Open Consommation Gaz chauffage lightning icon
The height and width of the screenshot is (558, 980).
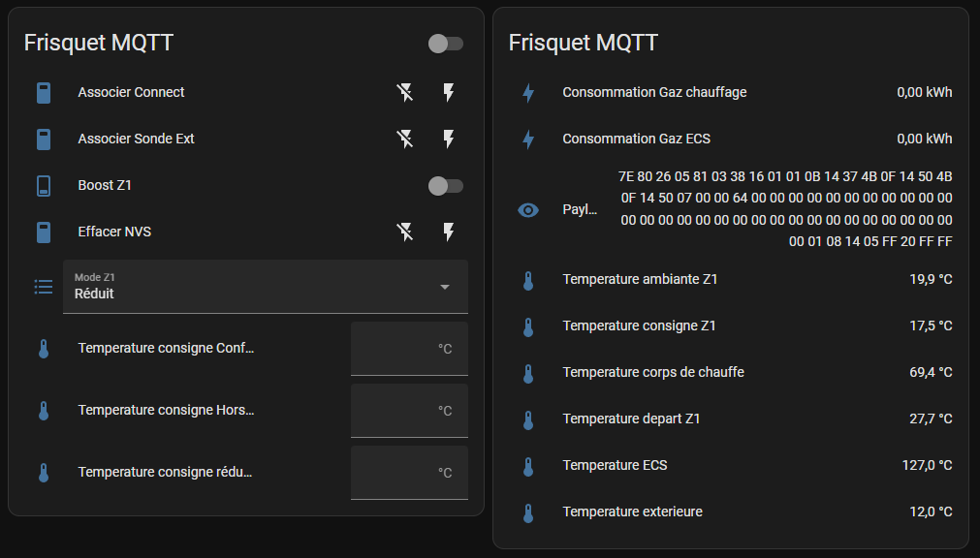pyautogui.click(x=528, y=93)
